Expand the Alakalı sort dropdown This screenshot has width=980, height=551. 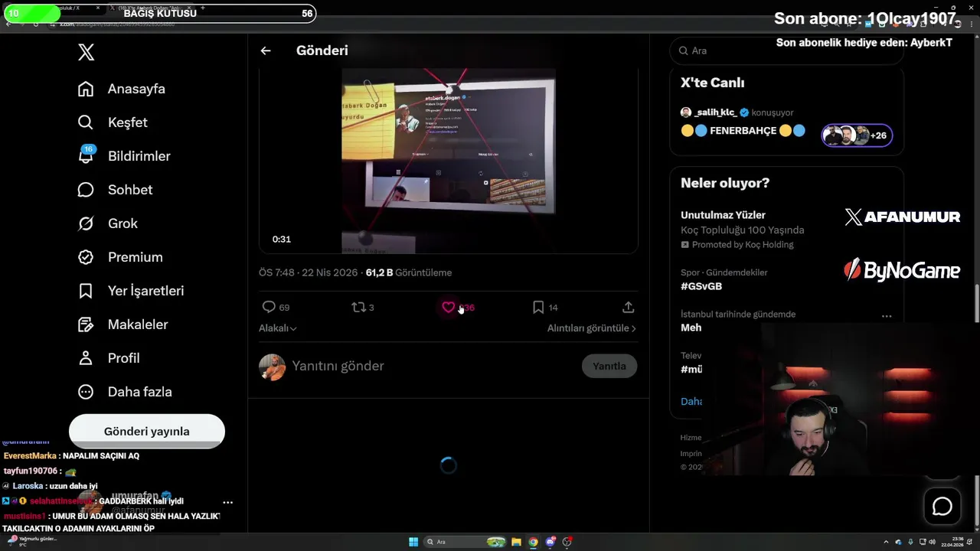coord(278,328)
